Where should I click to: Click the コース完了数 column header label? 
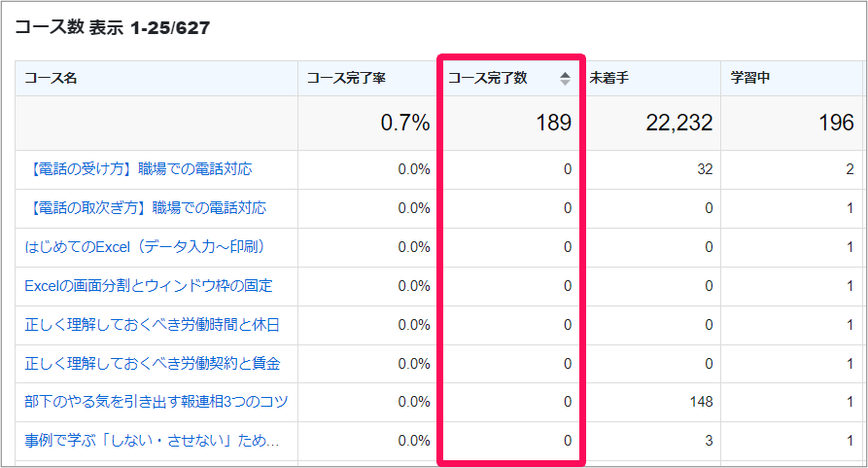pos(487,78)
